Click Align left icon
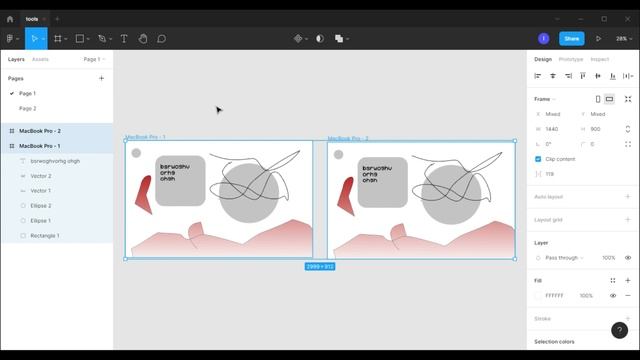Screen dimensions: 640x360 tap(538, 76)
